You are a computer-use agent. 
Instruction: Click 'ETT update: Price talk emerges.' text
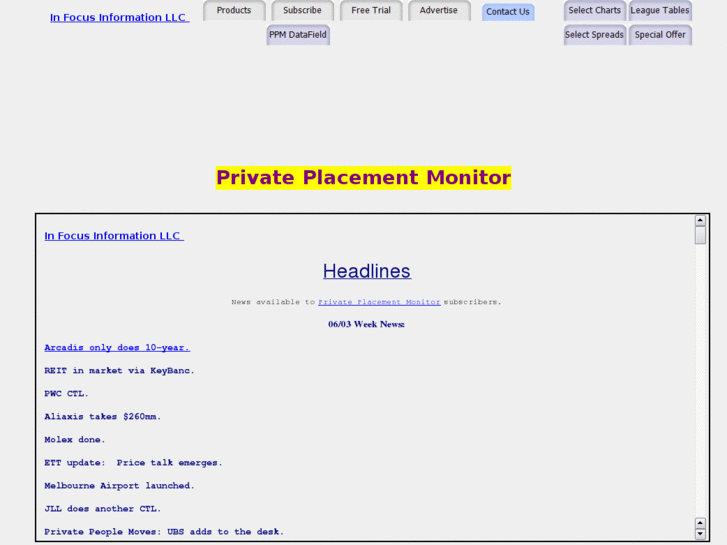pyautogui.click(x=134, y=463)
